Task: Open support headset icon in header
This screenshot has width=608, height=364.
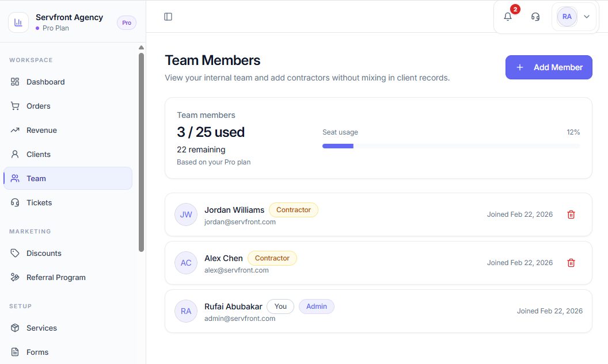Action: point(535,17)
